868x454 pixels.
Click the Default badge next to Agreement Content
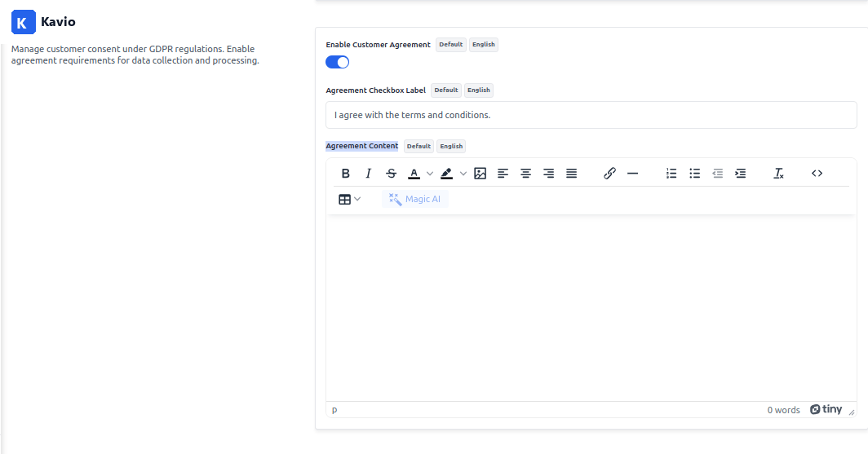click(418, 146)
